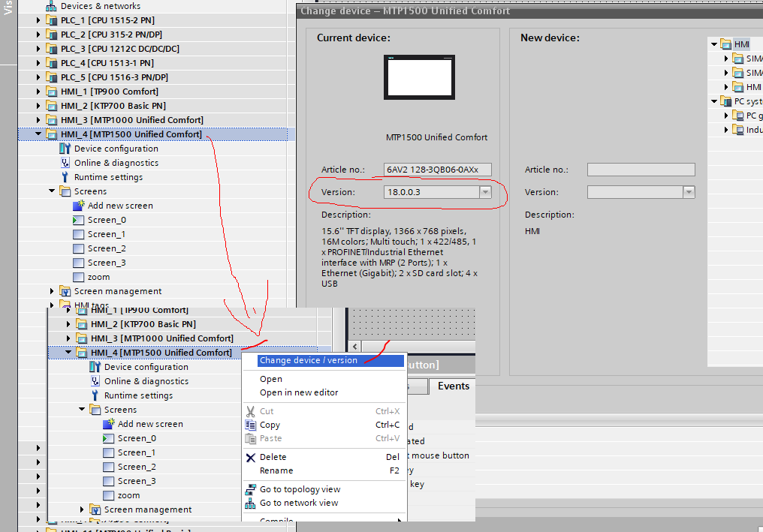Select PLC_2 [CPU 315-2 PN/DP] in project tree
The width and height of the screenshot is (763, 532).
[111, 35]
